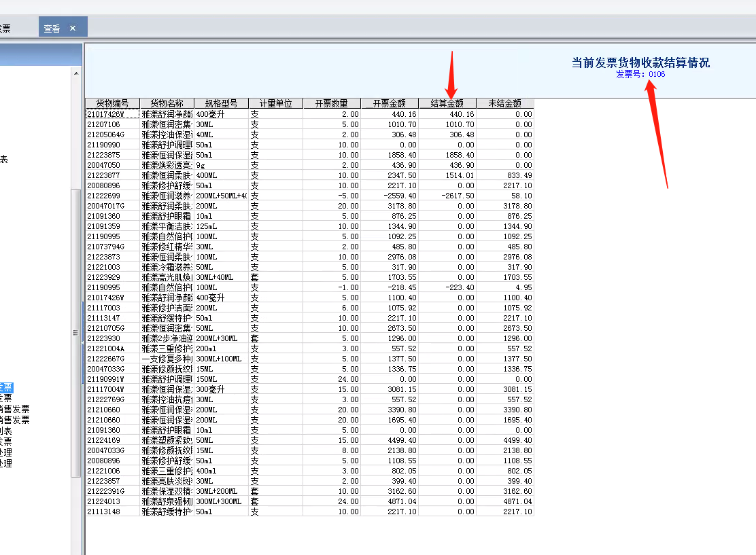Screen dimensions: 756x555
Task: Click the specification cell 30ML+40ML
Action: coord(222,277)
